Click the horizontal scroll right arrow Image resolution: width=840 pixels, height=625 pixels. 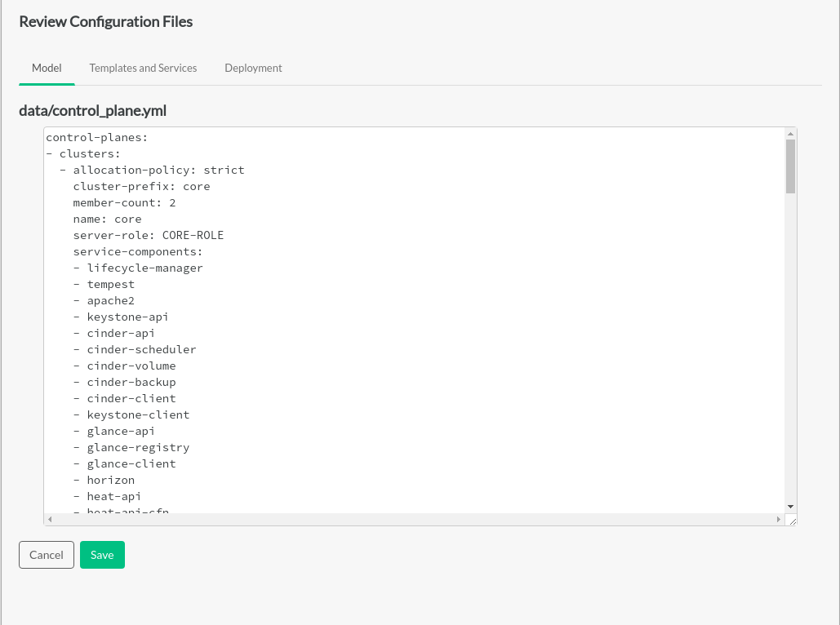[779, 519]
